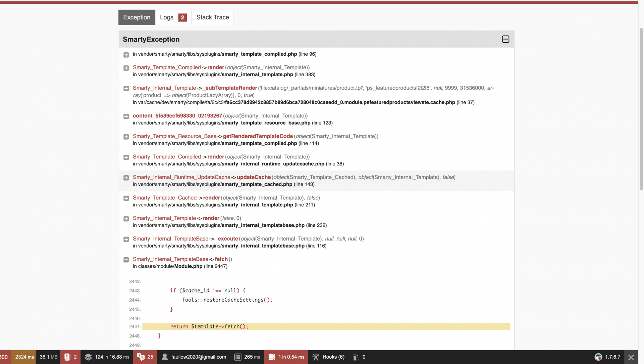The width and height of the screenshot is (644, 364).
Task: Collapse the fetch() Module.php trace entry
Action: coord(126,260)
